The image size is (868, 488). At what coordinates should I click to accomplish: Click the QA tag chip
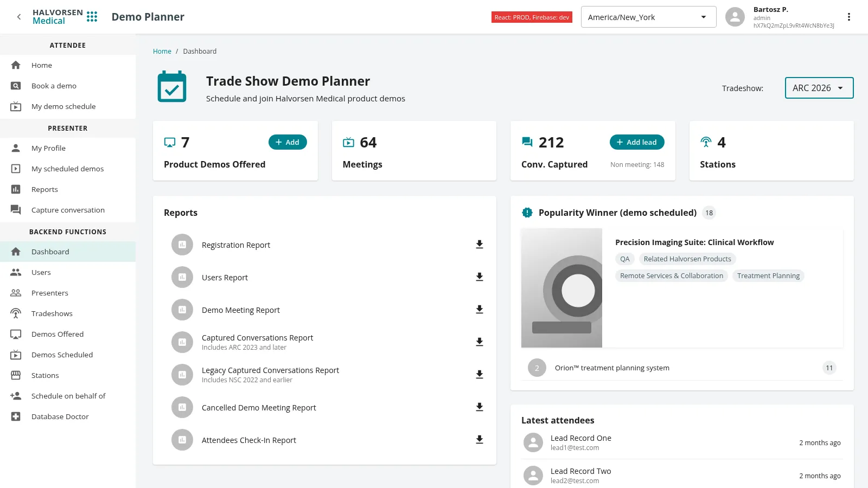tap(625, 259)
